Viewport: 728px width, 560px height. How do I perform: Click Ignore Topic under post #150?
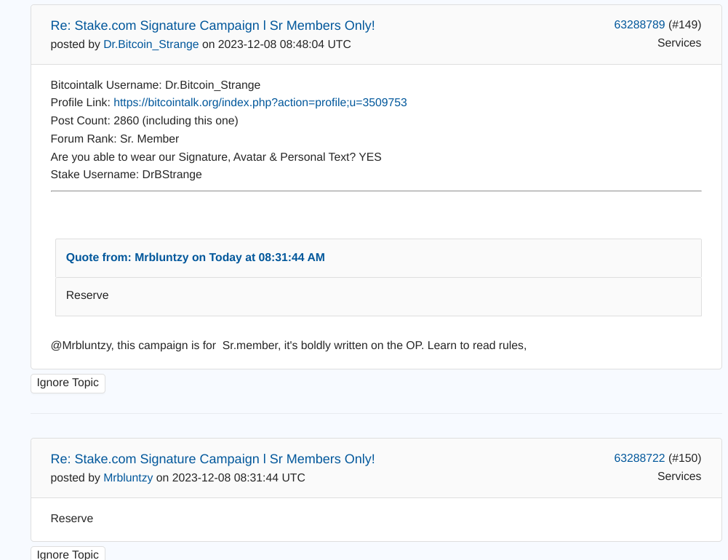[68, 553]
